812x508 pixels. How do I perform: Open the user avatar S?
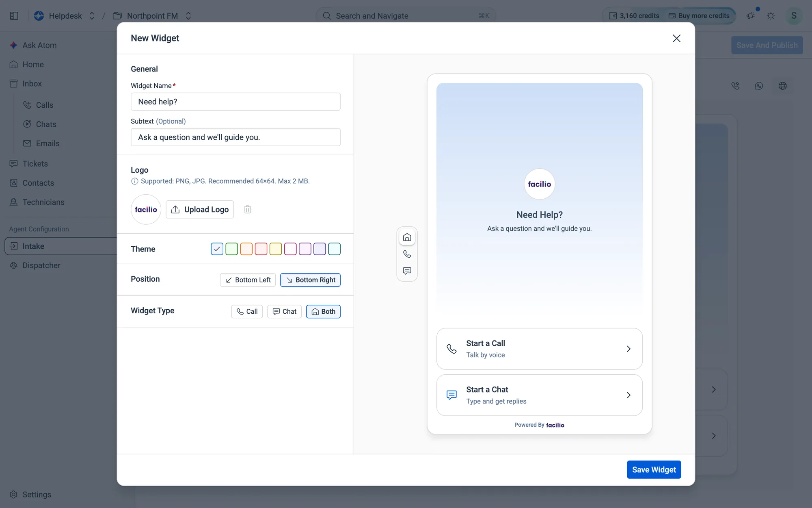(794, 16)
